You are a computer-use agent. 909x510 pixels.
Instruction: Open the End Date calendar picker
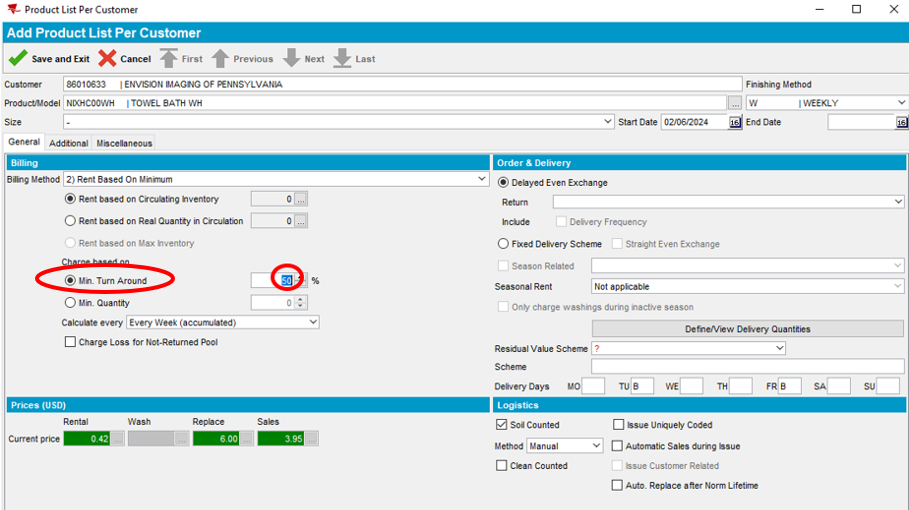(x=901, y=122)
